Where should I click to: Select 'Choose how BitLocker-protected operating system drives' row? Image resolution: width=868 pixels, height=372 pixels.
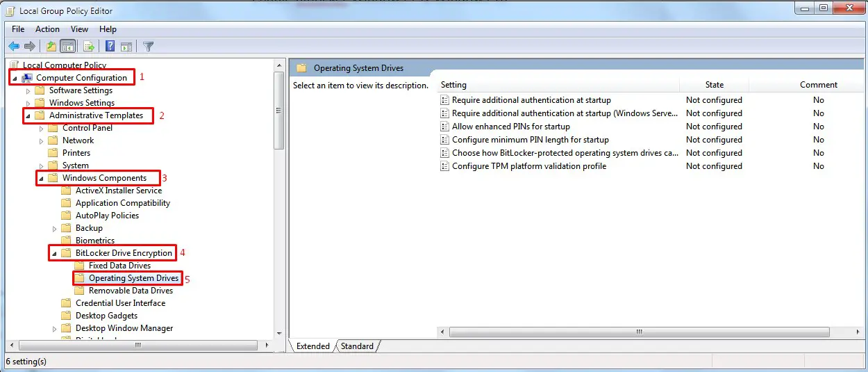click(x=565, y=153)
